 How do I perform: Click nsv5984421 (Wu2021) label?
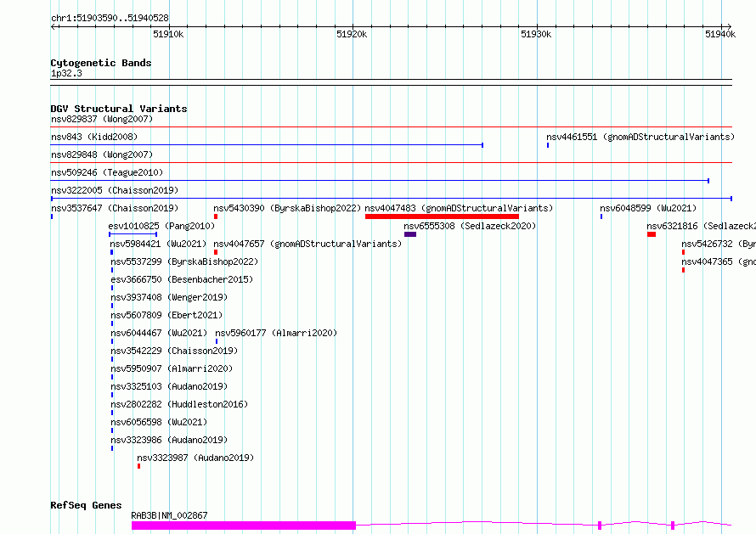[x=158, y=244]
